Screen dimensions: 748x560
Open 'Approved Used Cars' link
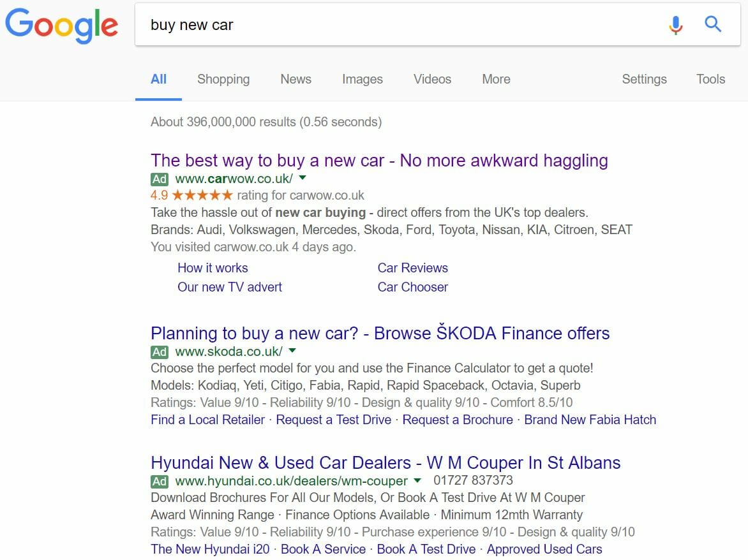pos(544,550)
